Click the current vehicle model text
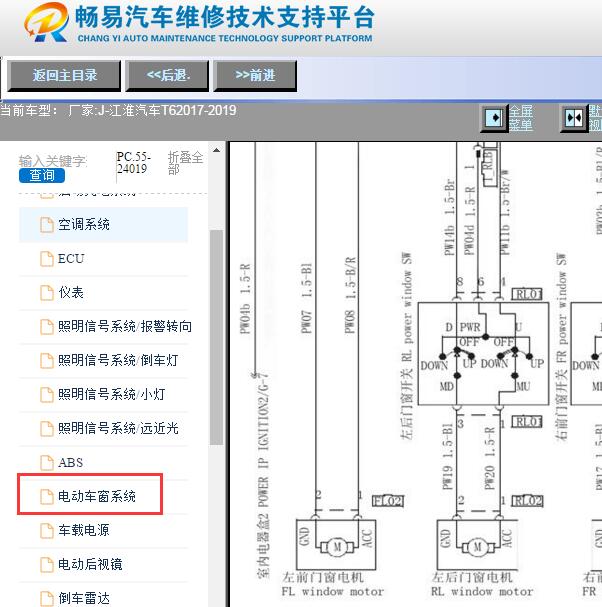 coord(118,111)
